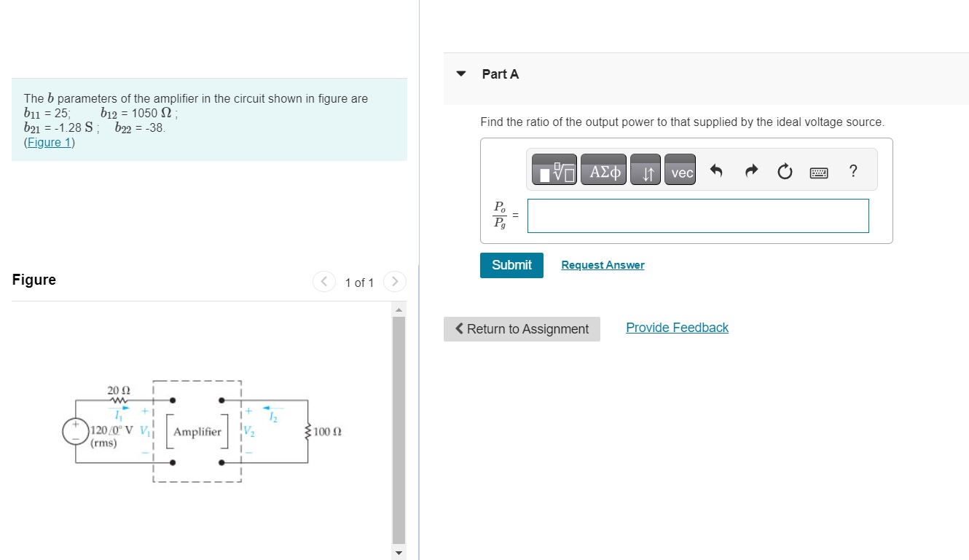Click the Submit button

511,264
